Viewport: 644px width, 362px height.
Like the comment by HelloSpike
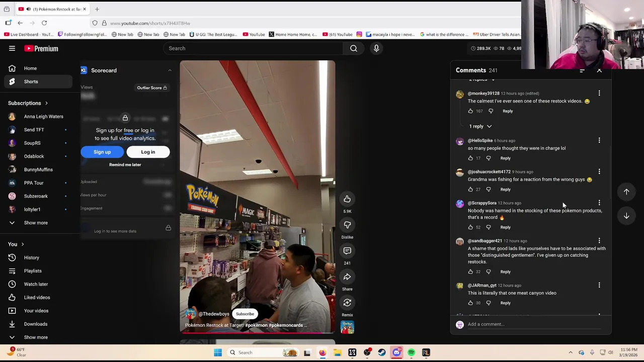(x=470, y=158)
